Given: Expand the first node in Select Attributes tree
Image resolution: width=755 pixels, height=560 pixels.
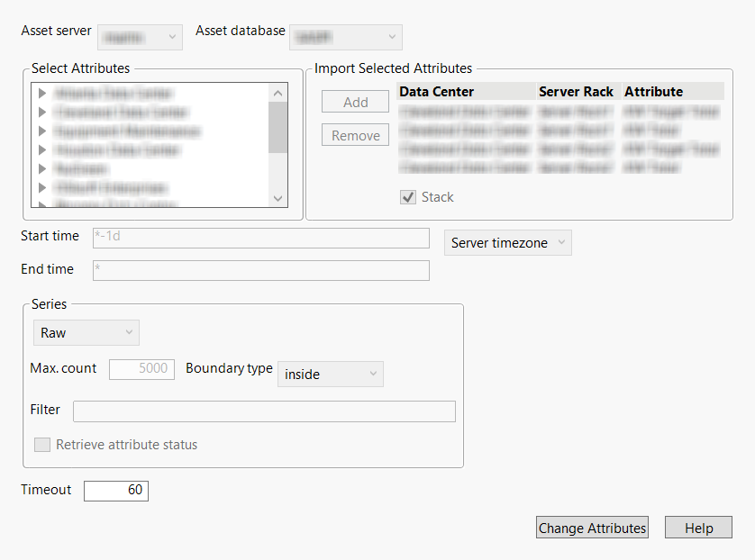Looking at the screenshot, I should coord(41,91).
